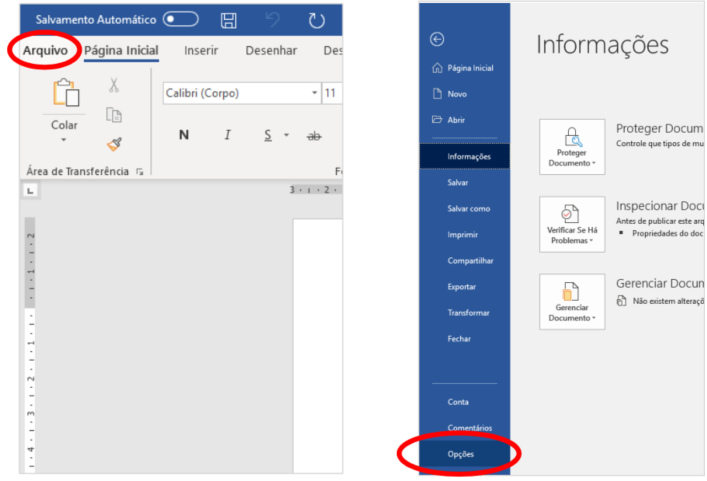
Task: Click the Undo arrow icon
Action: coord(273,20)
